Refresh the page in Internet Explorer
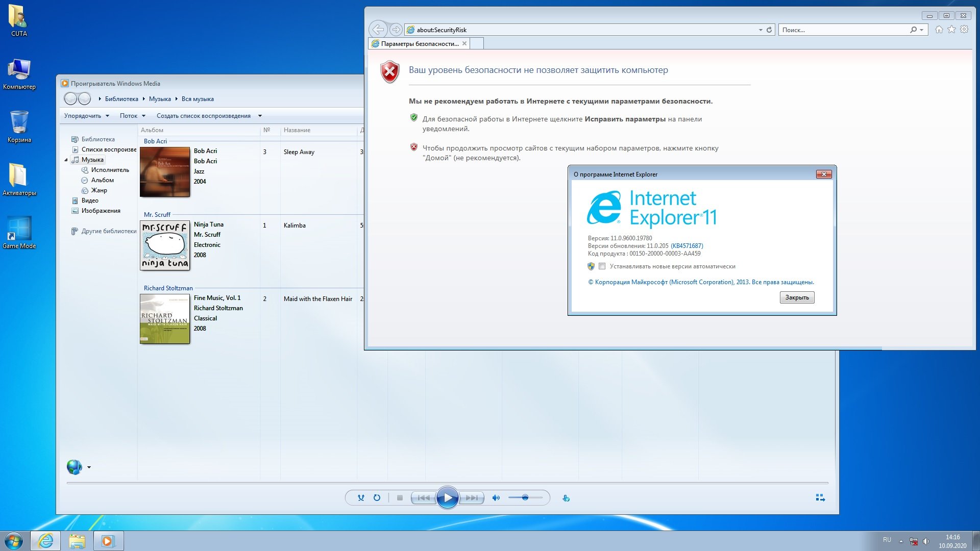Screen dimensions: 980x551 pyautogui.click(x=769, y=30)
